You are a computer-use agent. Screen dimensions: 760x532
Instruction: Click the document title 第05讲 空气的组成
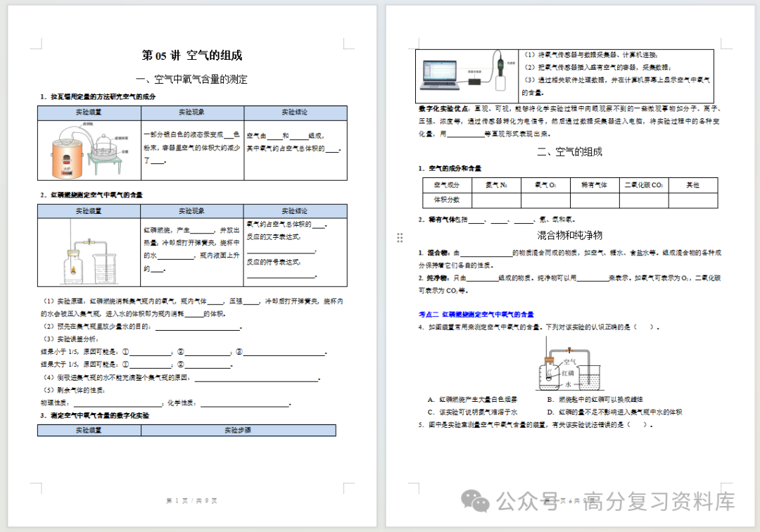pyautogui.click(x=192, y=55)
